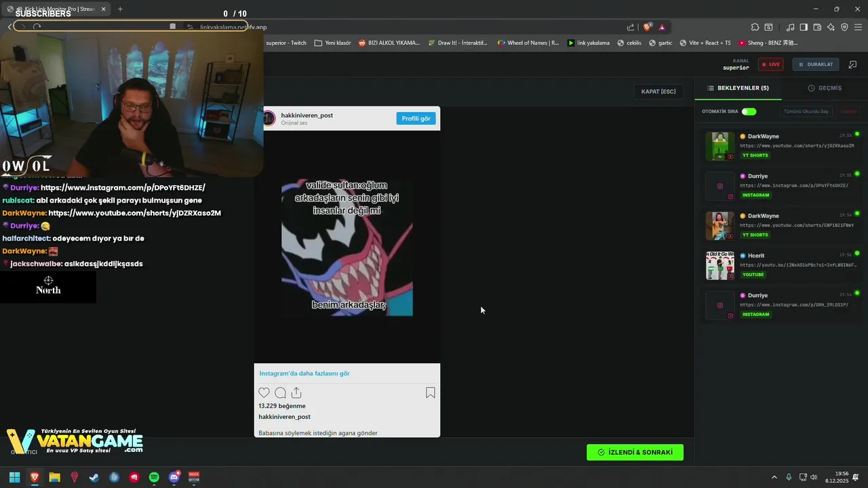The image size is (868, 488).
Task: Click the taskbar volume speaker icon
Action: [x=813, y=477]
